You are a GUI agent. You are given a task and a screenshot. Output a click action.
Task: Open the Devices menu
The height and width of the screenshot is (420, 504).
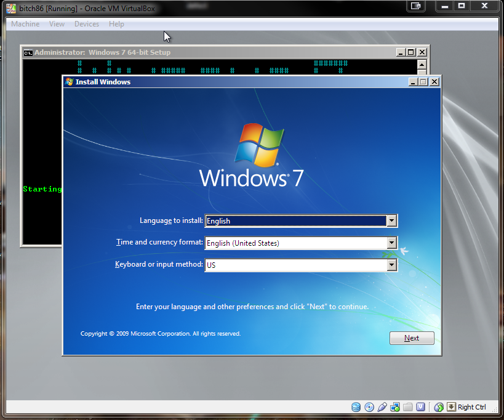click(x=87, y=24)
